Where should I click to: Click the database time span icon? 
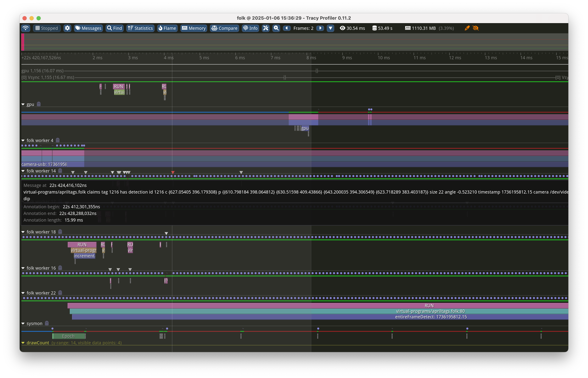(374, 28)
